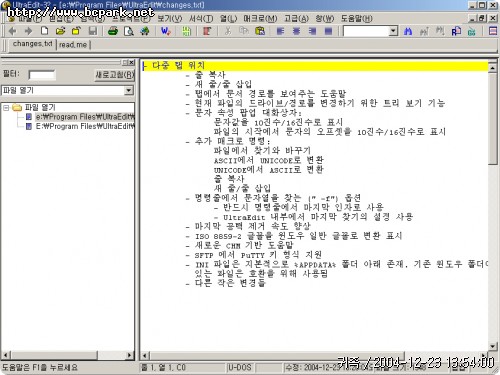
Task: Paste from clipboard with the paste icon
Action: click(x=260, y=31)
